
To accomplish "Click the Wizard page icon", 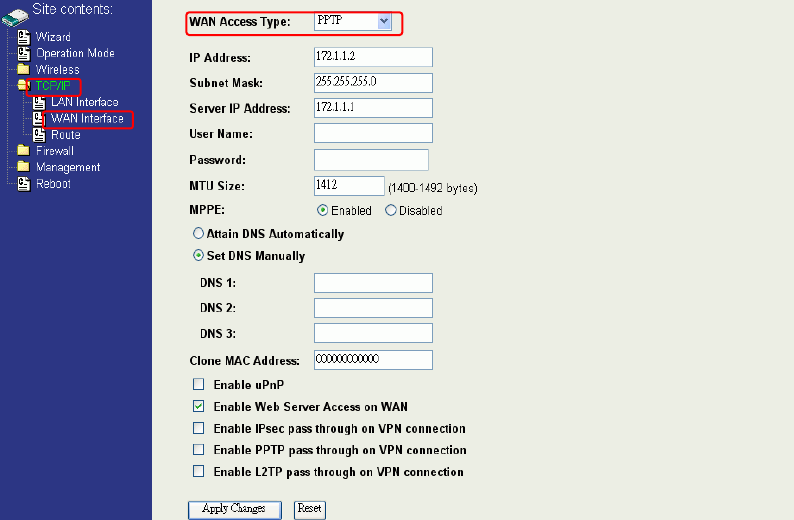I will [24, 37].
